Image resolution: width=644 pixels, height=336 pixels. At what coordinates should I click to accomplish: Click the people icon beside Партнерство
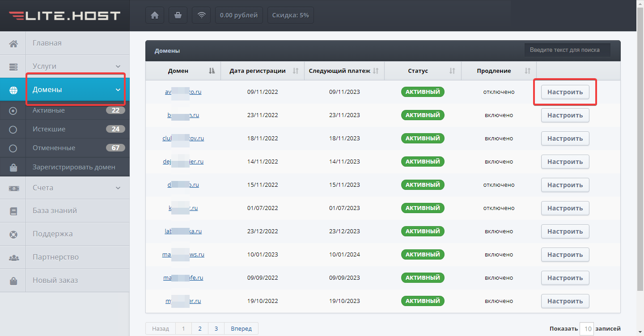pyautogui.click(x=13, y=257)
